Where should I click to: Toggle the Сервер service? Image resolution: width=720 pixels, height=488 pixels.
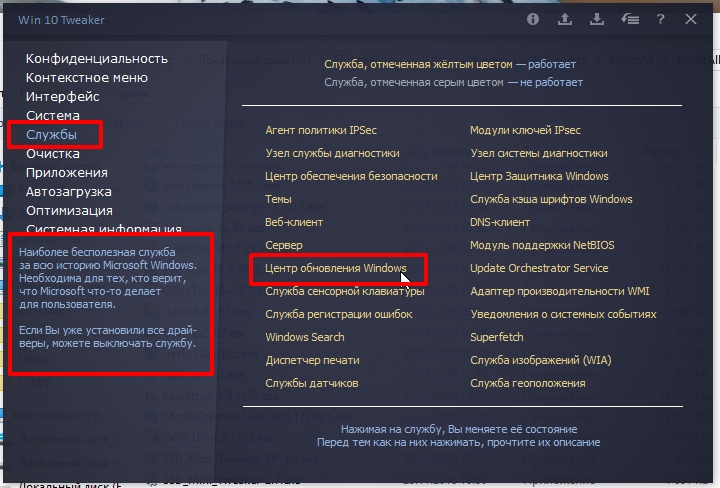pyautogui.click(x=284, y=245)
